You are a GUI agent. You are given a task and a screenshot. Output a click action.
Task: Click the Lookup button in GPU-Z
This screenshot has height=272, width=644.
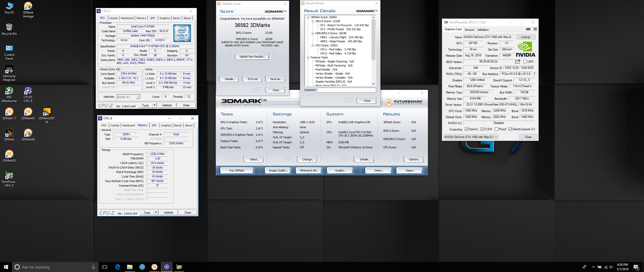coord(526,37)
